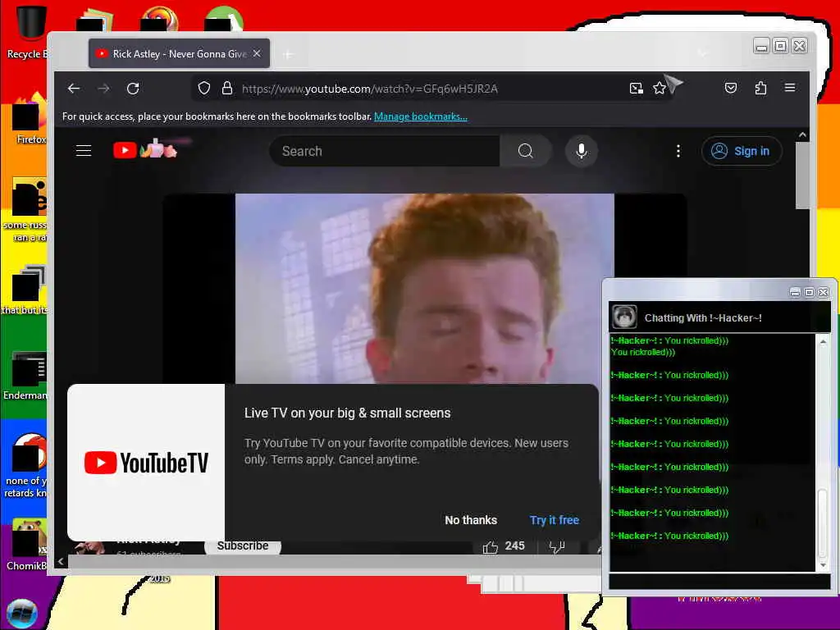Click 'Live TV on your big & small screens'

click(x=347, y=413)
